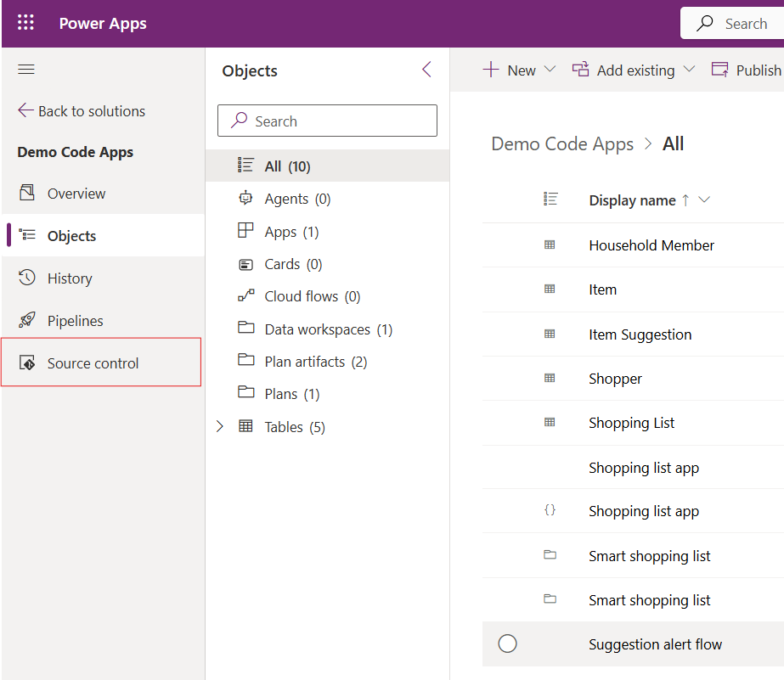Open the Display name column dropdown chevron
Image resolution: width=784 pixels, height=680 pixels.
click(704, 200)
